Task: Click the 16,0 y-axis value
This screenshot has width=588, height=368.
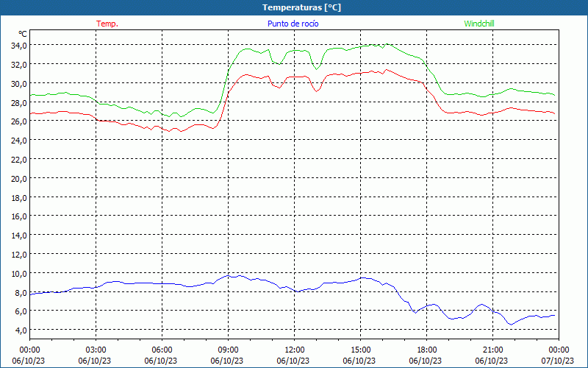Action: coord(19,216)
